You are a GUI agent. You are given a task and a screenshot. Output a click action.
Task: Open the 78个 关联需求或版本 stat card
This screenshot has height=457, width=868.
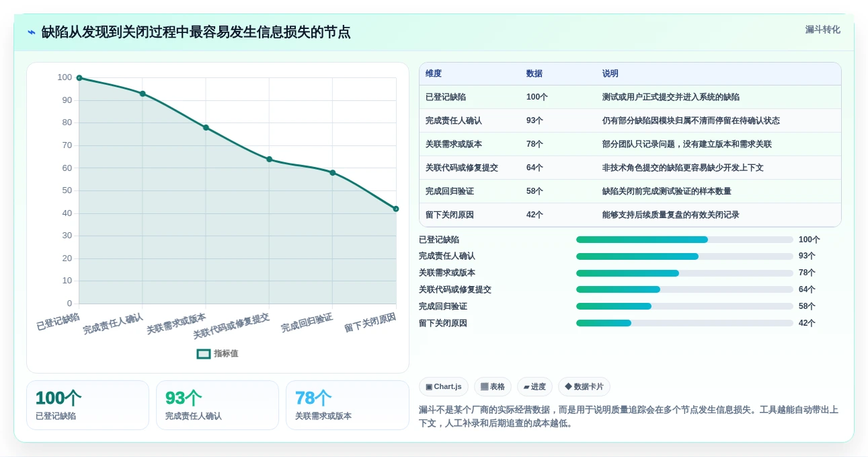pos(348,405)
